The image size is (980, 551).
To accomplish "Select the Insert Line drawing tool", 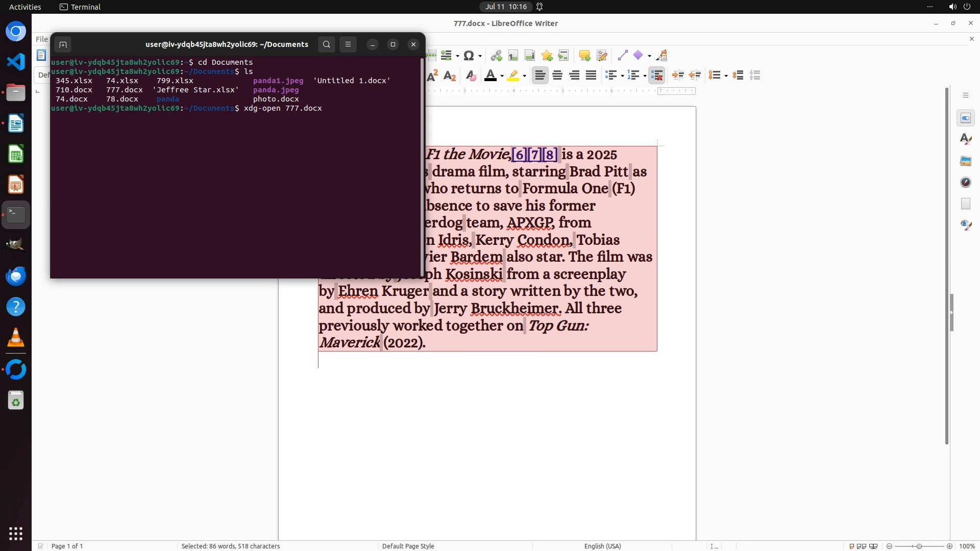I will [622, 56].
